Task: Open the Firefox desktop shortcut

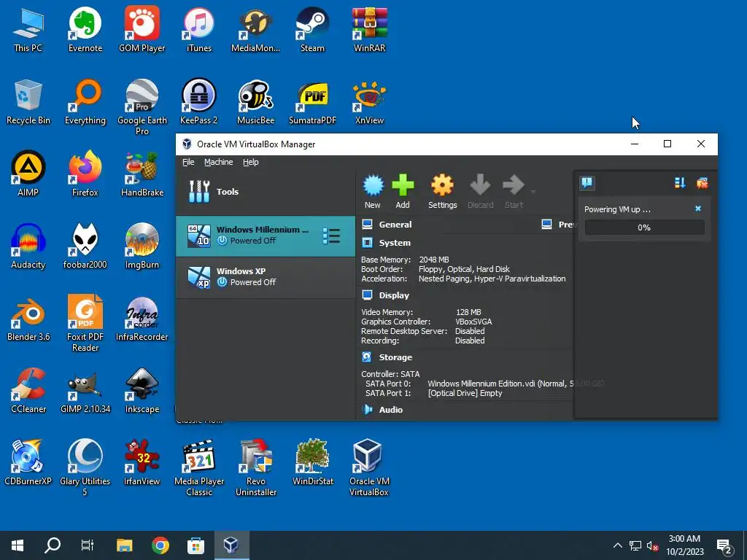Action: 85,174
